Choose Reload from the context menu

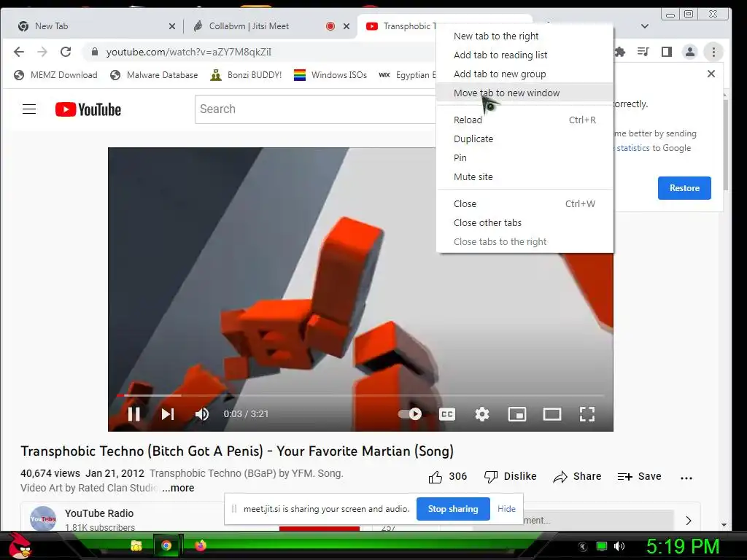coord(525,120)
